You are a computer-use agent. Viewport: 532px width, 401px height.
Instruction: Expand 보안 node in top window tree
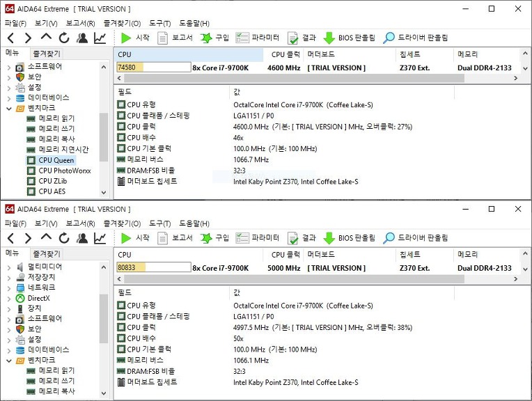coord(9,78)
